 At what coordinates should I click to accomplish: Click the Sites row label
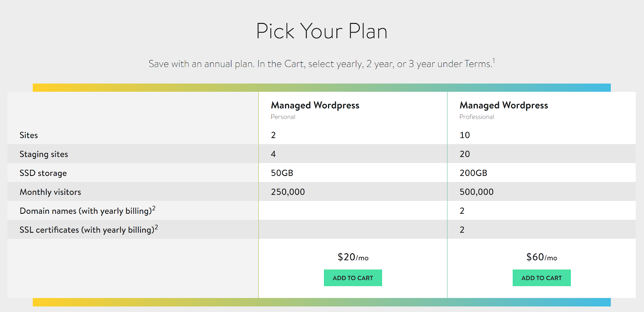coord(29,135)
